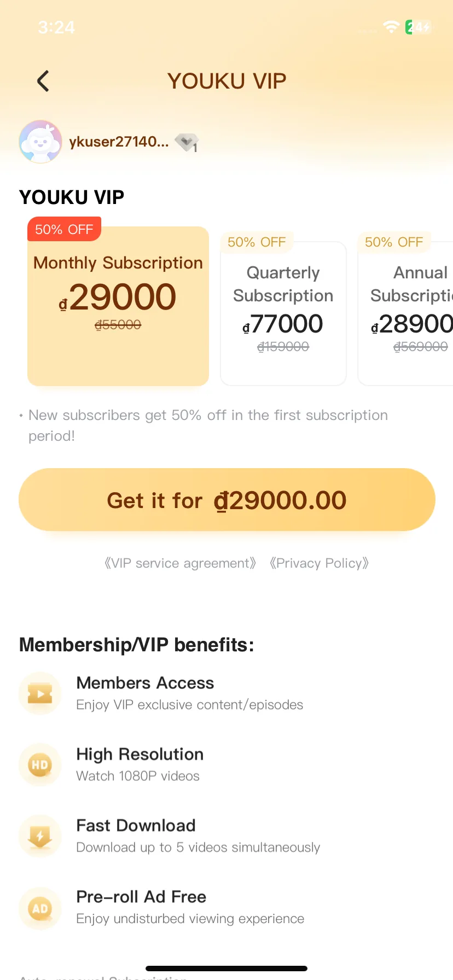Select the Quarterly Subscription plan card

tap(283, 313)
